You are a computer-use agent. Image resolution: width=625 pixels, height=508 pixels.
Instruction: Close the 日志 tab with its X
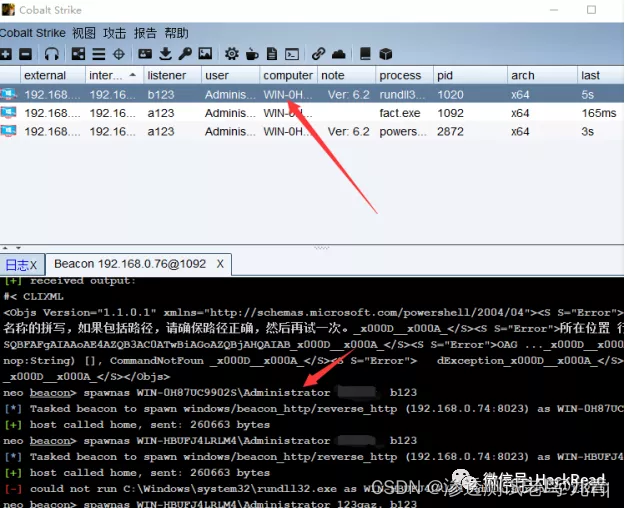pos(33,265)
